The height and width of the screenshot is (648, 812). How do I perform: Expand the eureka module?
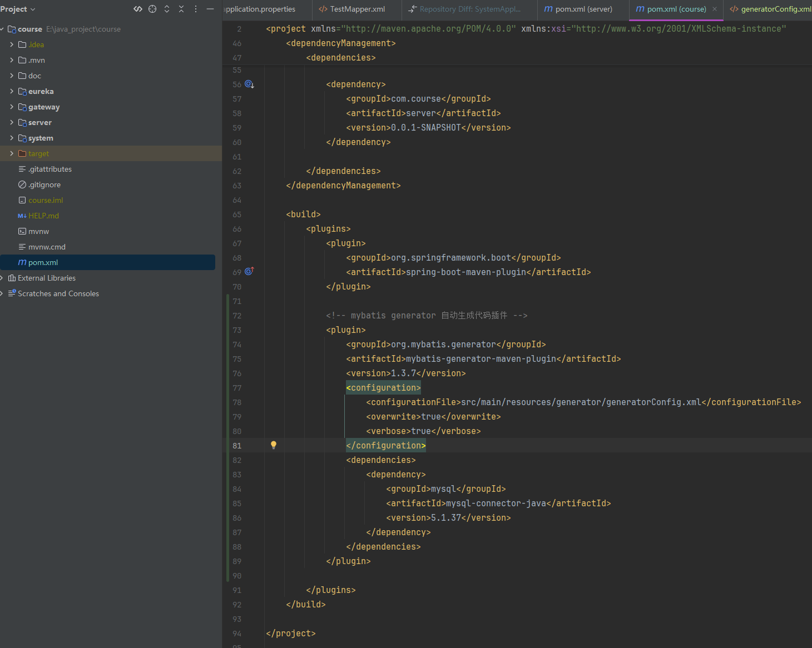[12, 91]
